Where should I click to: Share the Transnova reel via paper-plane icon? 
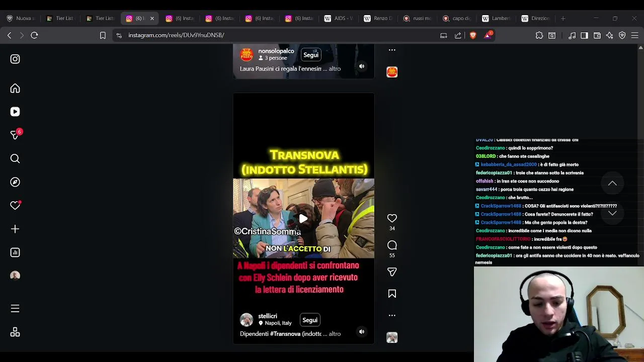tap(392, 272)
